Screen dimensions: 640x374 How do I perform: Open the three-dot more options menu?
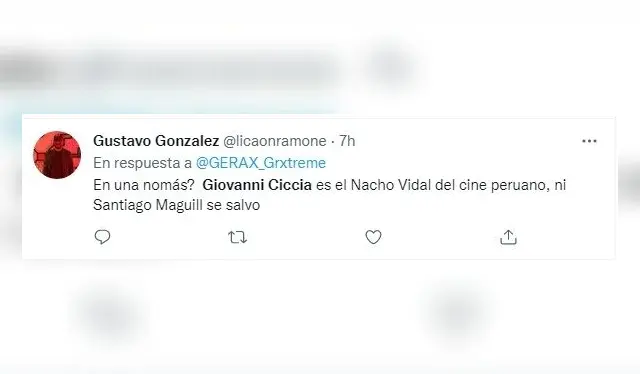pyautogui.click(x=589, y=141)
